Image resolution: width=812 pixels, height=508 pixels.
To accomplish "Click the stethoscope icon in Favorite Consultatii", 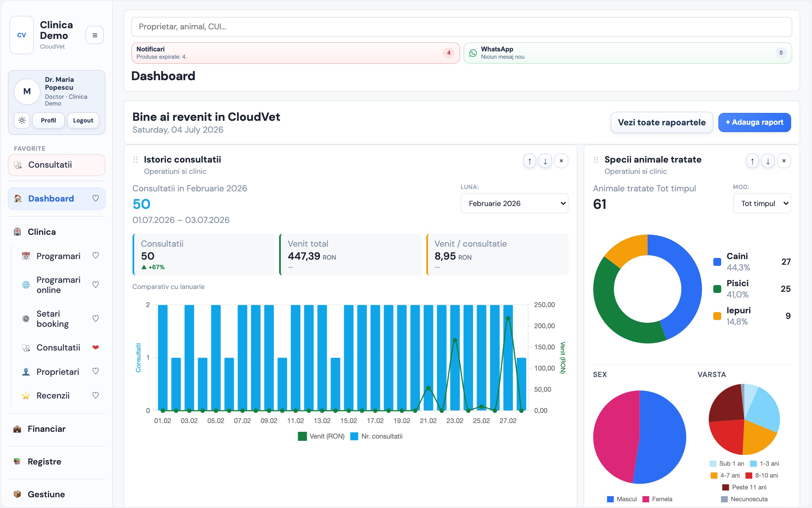I will (18, 165).
